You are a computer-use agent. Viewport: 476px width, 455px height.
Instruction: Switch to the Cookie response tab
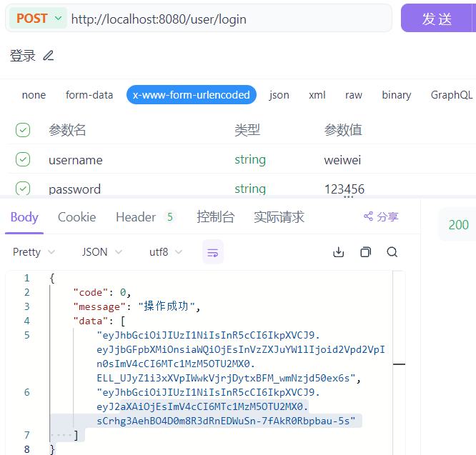coord(76,217)
